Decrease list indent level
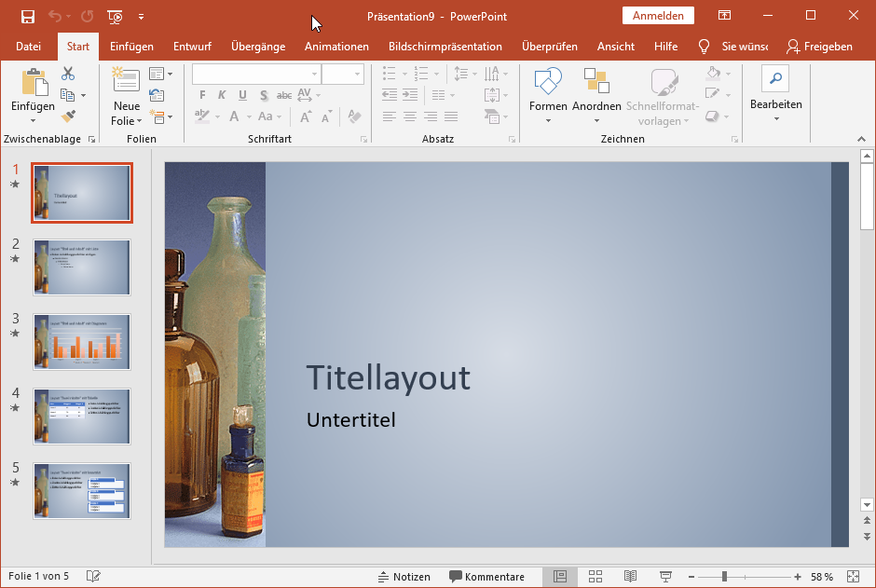Viewport: 876px width, 588px height. 390,95
